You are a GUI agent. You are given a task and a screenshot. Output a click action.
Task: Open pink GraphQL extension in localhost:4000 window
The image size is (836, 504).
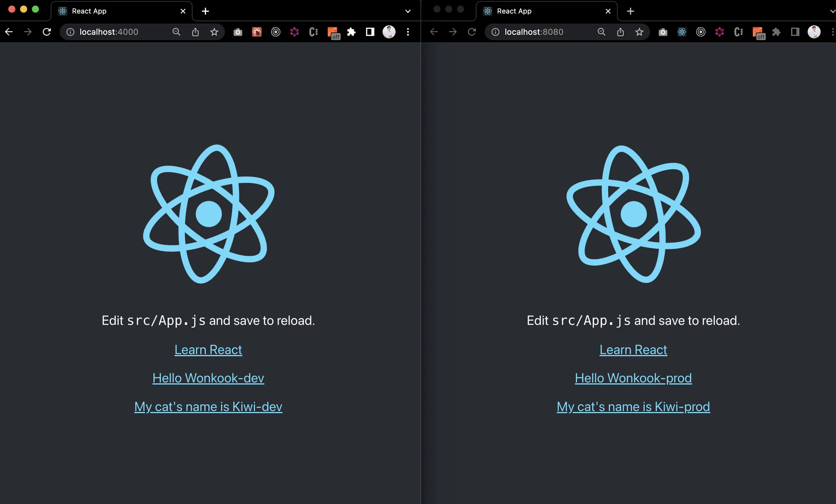point(295,32)
